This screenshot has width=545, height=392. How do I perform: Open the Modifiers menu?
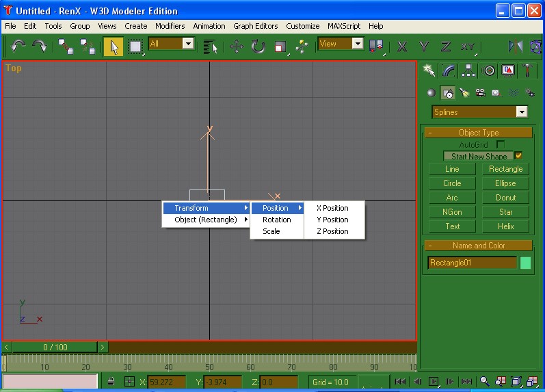170,26
